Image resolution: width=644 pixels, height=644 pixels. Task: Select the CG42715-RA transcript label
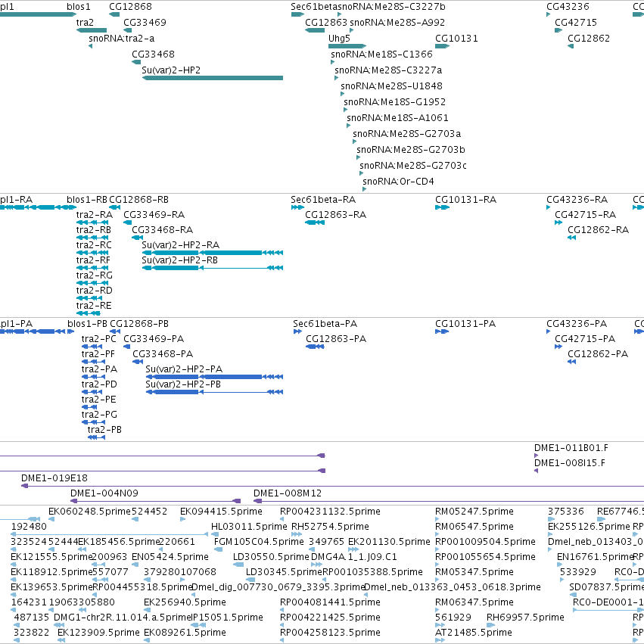tap(585, 215)
